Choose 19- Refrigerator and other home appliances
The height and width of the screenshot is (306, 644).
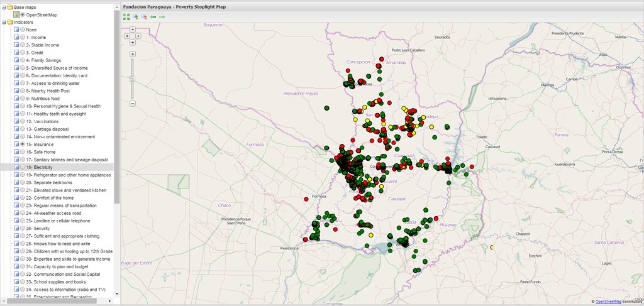(x=68, y=175)
